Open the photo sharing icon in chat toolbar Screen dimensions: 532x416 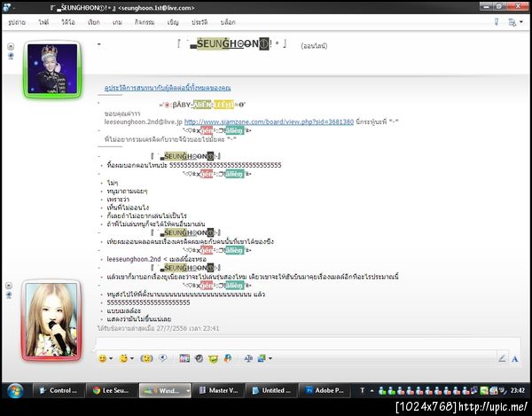(x=184, y=358)
